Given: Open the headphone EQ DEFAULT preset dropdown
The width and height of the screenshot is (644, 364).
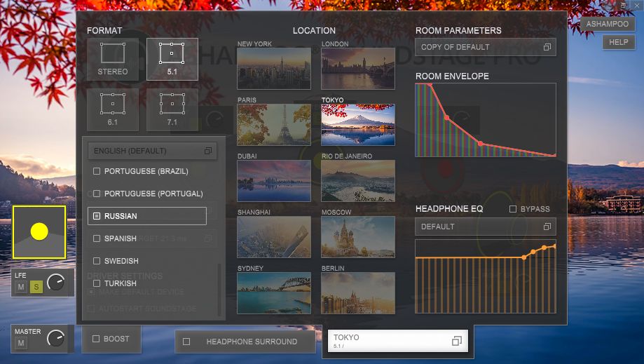Looking at the screenshot, I should pyautogui.click(x=486, y=227).
